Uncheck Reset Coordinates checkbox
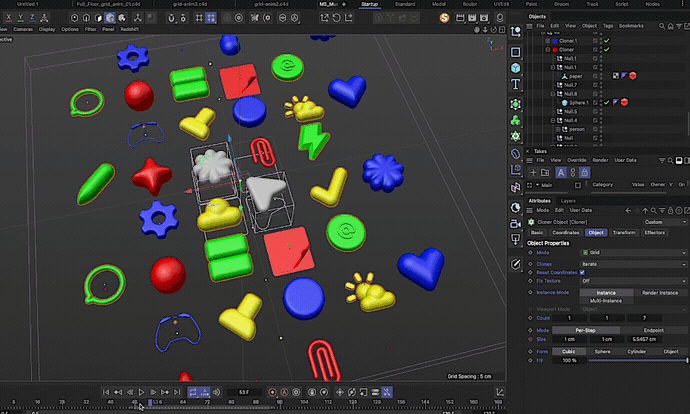The image size is (690, 414). (x=582, y=273)
